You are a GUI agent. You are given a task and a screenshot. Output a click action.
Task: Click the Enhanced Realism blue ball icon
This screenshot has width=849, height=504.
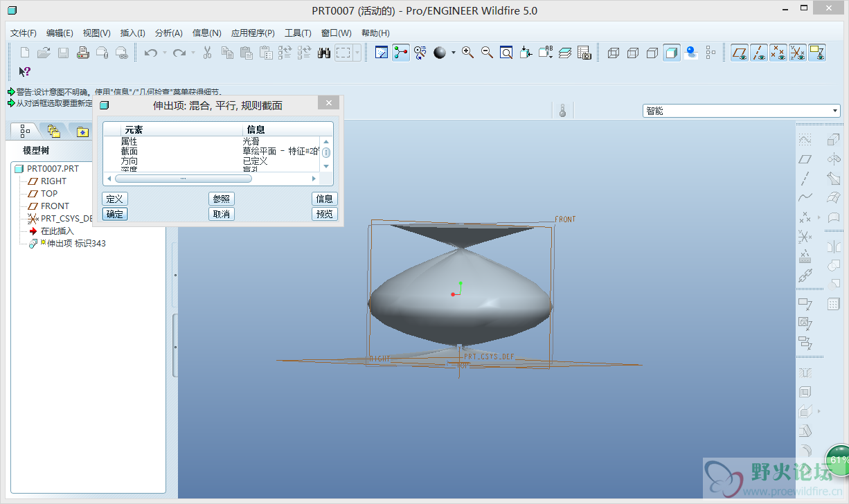(690, 53)
